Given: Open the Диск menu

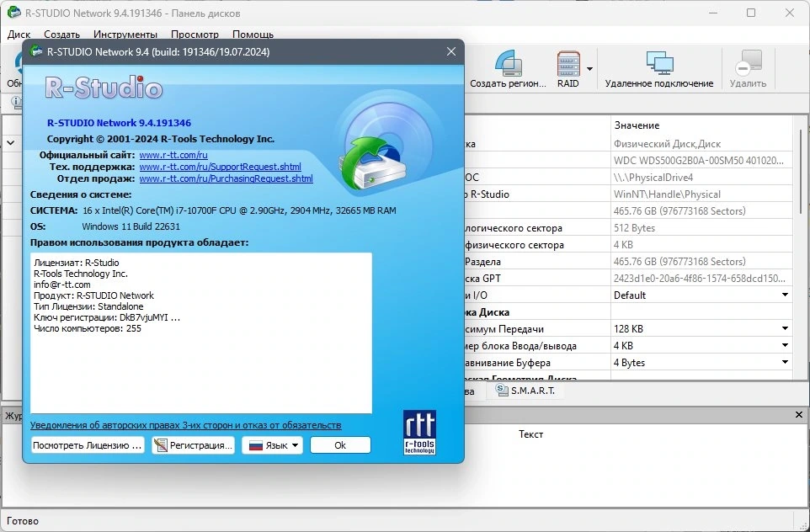Looking at the screenshot, I should point(19,35).
